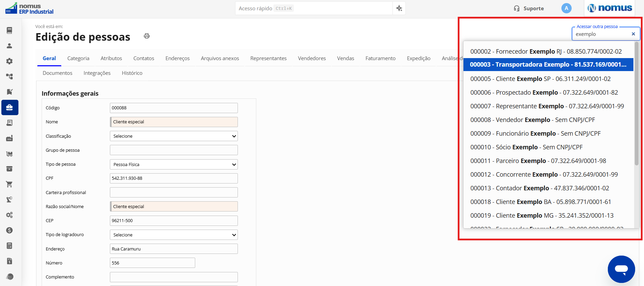
Task: Open the Vendas tab
Action: coord(346,58)
